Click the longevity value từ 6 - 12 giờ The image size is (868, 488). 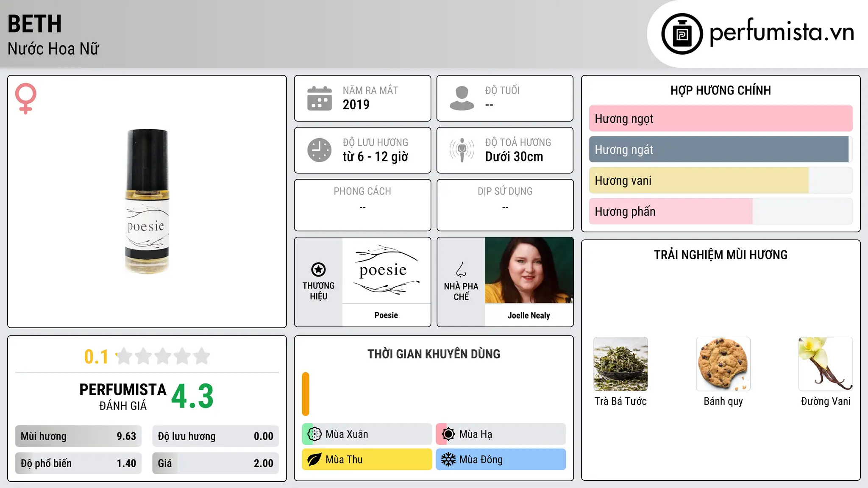click(x=376, y=157)
